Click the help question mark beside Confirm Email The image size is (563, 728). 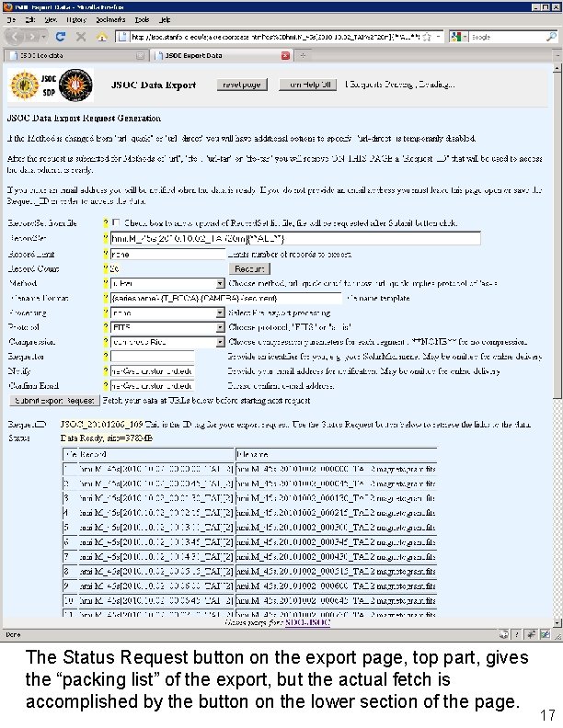point(106,385)
